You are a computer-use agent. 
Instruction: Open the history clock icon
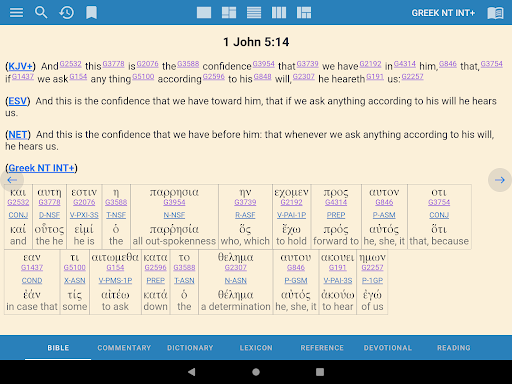(x=66, y=13)
